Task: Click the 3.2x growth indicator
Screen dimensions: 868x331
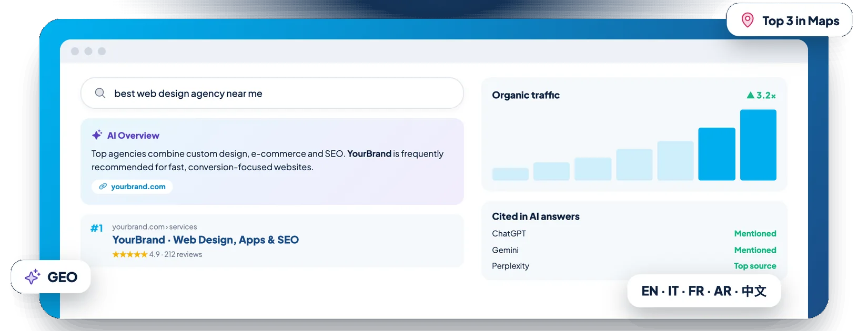Action: point(761,95)
